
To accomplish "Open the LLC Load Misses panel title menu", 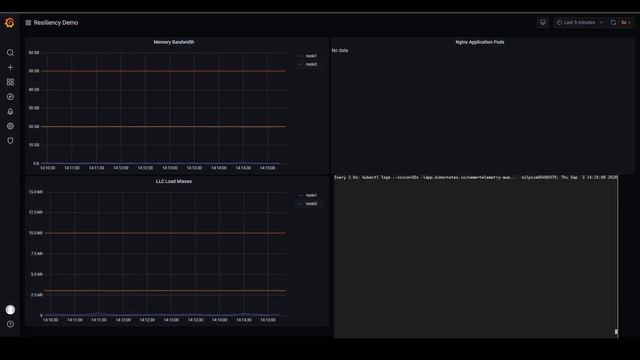I will (174, 181).
